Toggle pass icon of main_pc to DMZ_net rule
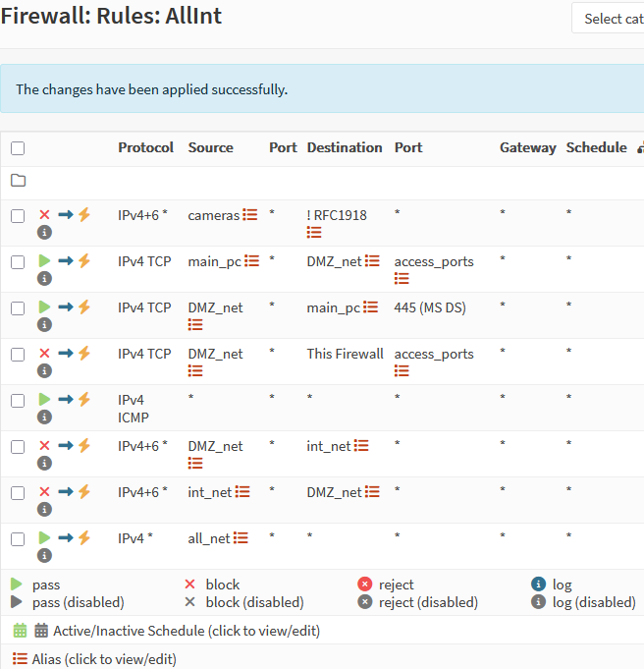 tap(44, 260)
